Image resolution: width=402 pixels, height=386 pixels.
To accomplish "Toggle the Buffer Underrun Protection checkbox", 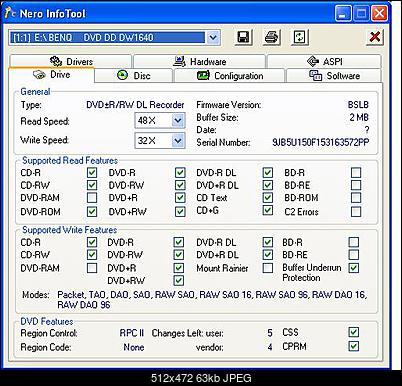I will (x=354, y=268).
